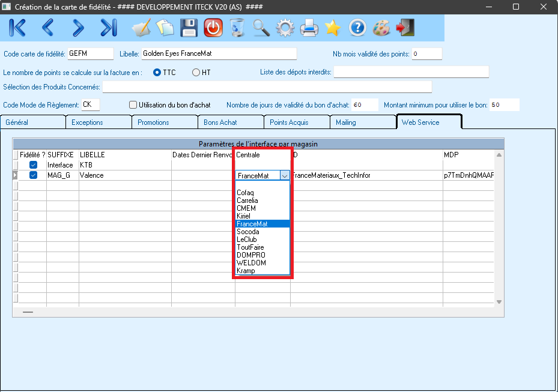Click the previous record arrow
Viewport: 558px width, 392px height.
48,28
